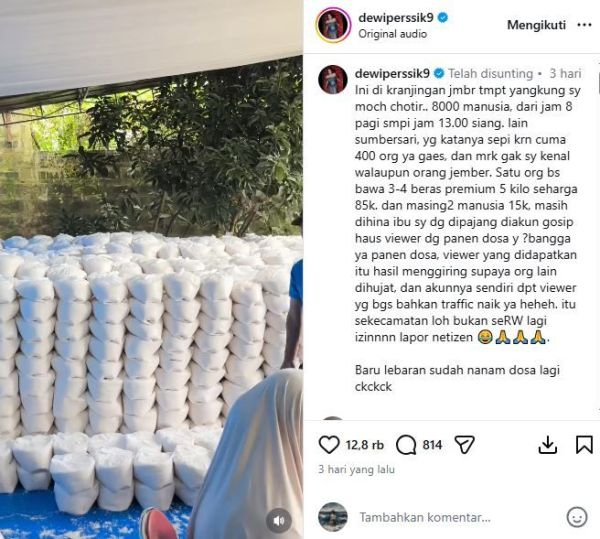The height and width of the screenshot is (539, 600).
Task: Click the verified badge beside the header username
Action: tap(442, 18)
